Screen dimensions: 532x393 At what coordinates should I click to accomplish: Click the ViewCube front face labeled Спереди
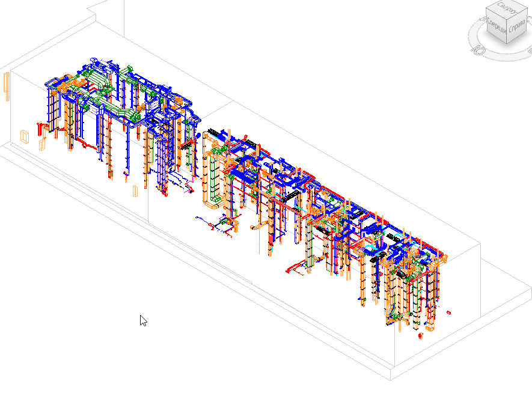[497, 25]
